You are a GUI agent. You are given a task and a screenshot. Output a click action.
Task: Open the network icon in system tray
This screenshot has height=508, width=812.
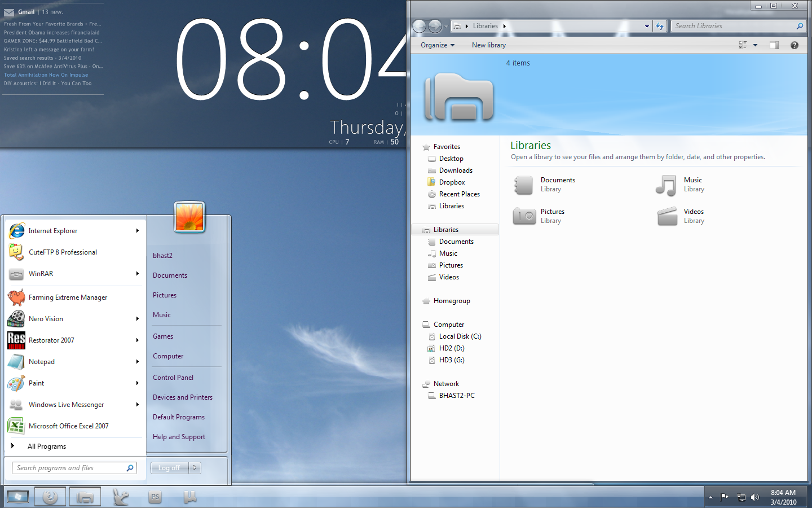coord(741,497)
